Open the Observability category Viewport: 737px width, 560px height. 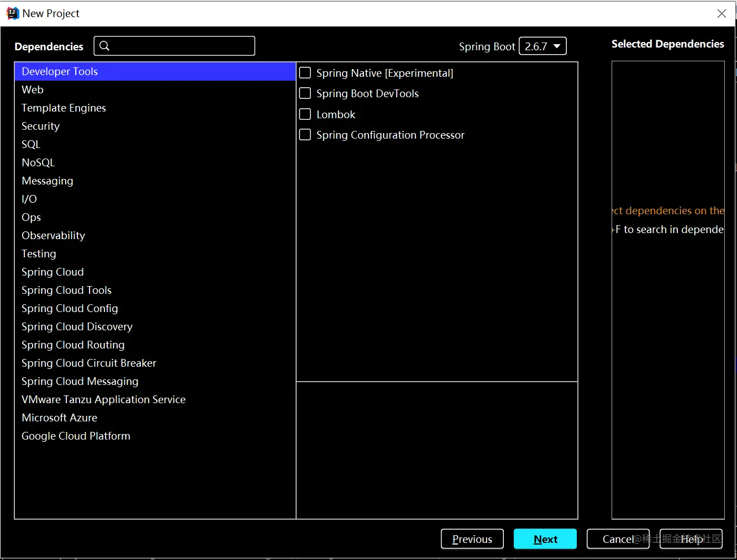155,235
